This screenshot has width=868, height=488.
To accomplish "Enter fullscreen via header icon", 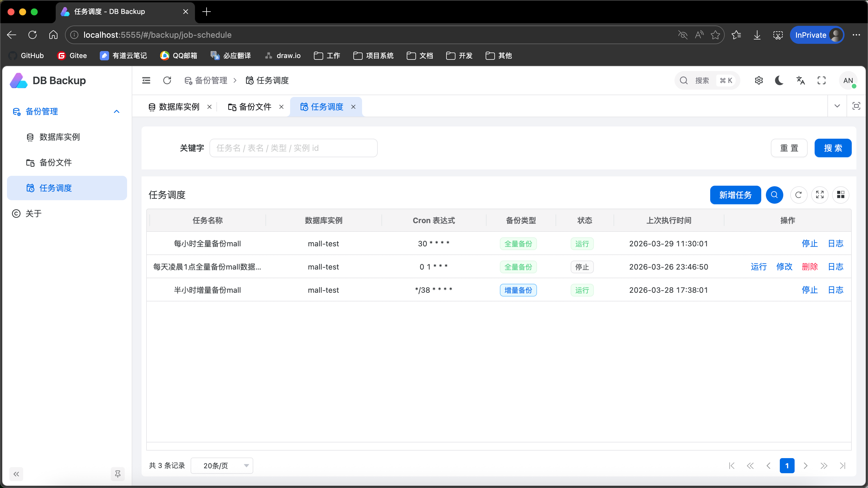I will coord(822,80).
